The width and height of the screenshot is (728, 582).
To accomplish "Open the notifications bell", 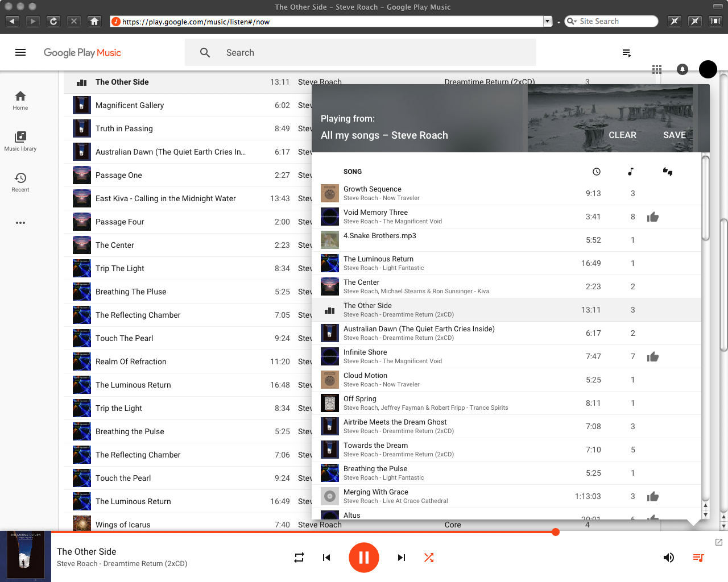I will [x=682, y=69].
